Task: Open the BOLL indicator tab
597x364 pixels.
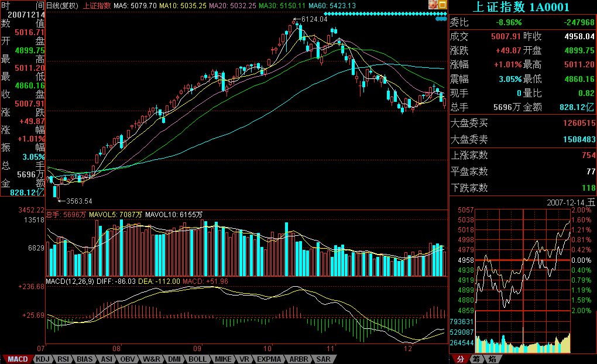Action: (197, 359)
